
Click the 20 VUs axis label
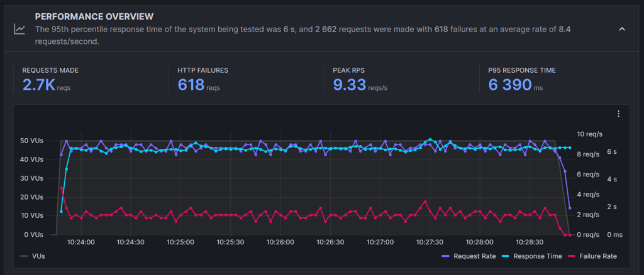pyautogui.click(x=31, y=197)
